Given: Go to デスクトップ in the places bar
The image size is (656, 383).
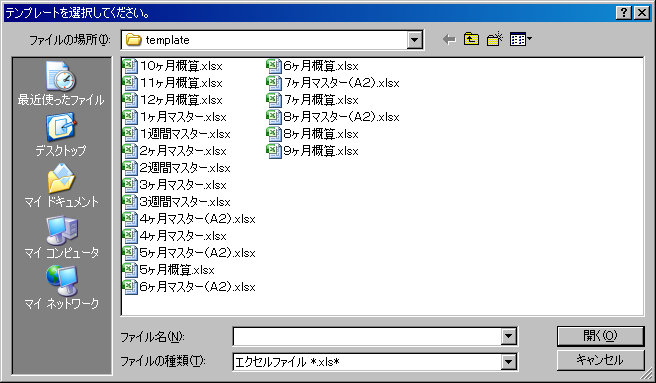Looking at the screenshot, I should pyautogui.click(x=61, y=134).
